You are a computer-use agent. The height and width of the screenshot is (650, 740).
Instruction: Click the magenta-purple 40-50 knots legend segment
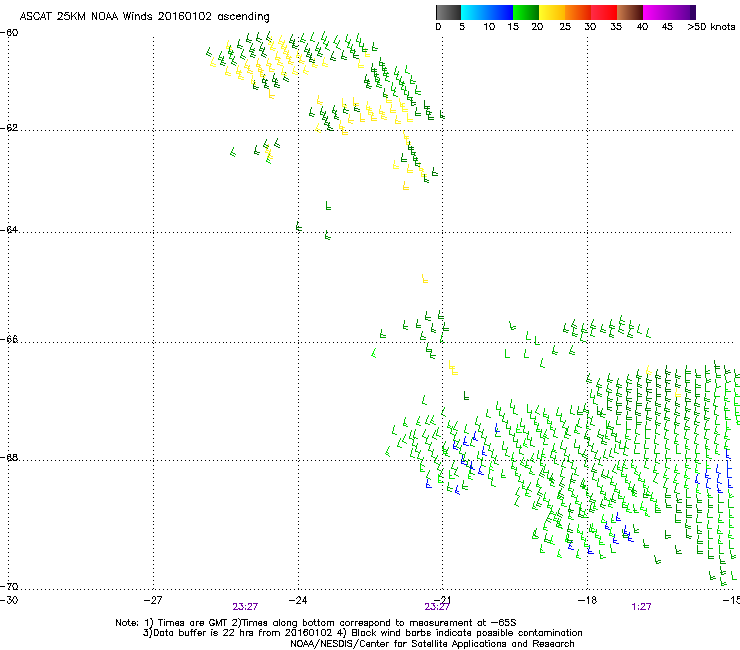(x=669, y=12)
